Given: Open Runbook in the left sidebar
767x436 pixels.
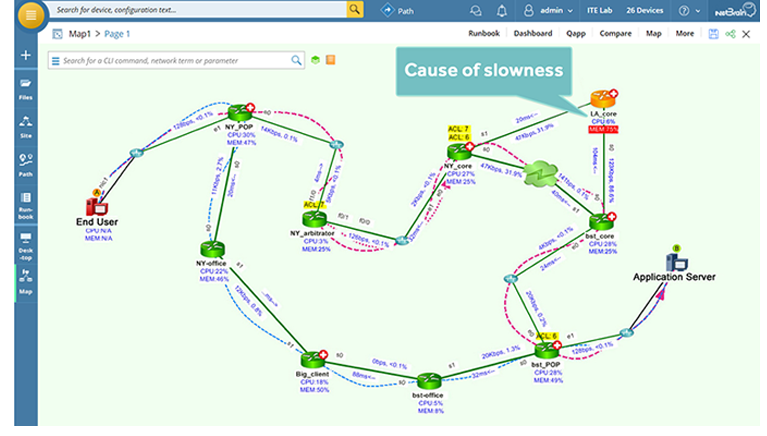Looking at the screenshot, I should (x=25, y=206).
